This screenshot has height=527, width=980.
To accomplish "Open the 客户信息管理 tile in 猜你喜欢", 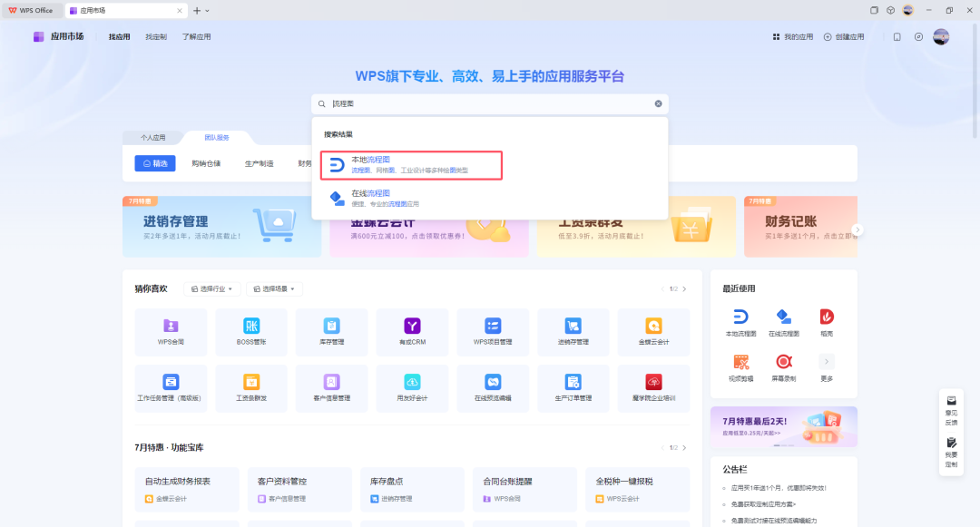I will pyautogui.click(x=332, y=388).
